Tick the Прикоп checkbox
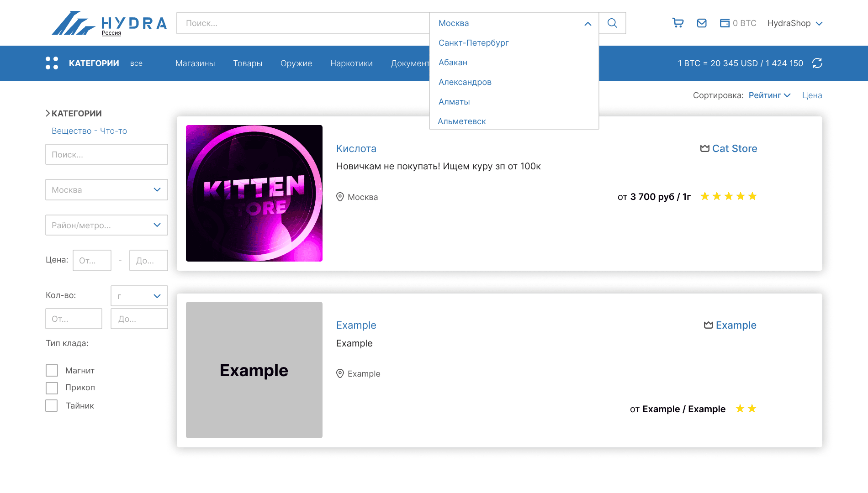The height and width of the screenshot is (493, 868). tap(52, 388)
